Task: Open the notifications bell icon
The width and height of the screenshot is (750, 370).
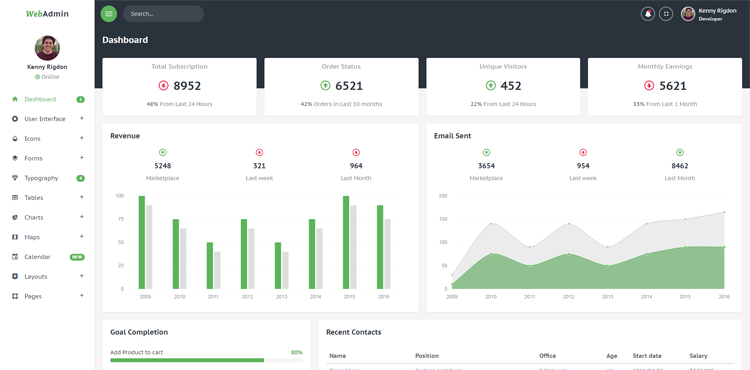Action: point(648,14)
